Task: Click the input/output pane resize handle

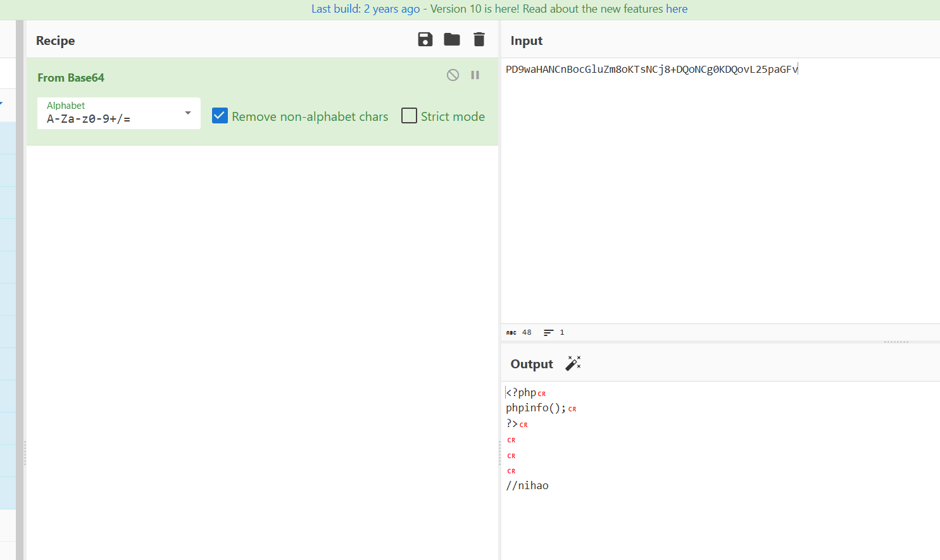Action: pos(896,342)
